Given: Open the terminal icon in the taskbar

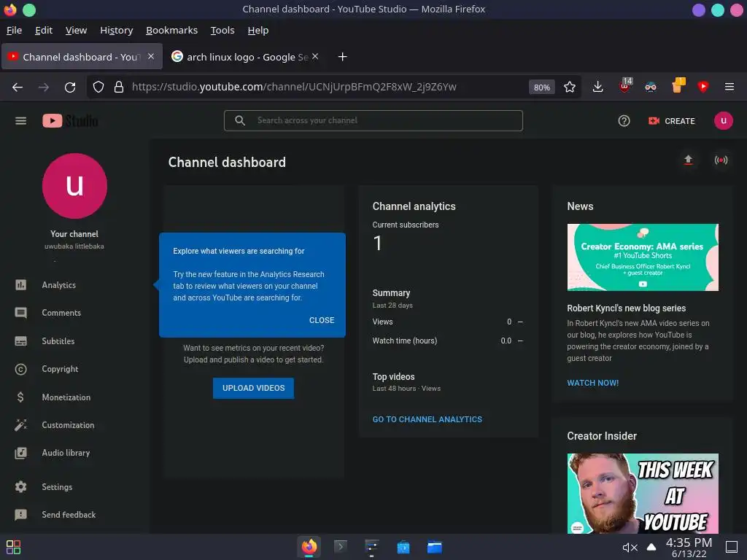Looking at the screenshot, I should coord(340,547).
